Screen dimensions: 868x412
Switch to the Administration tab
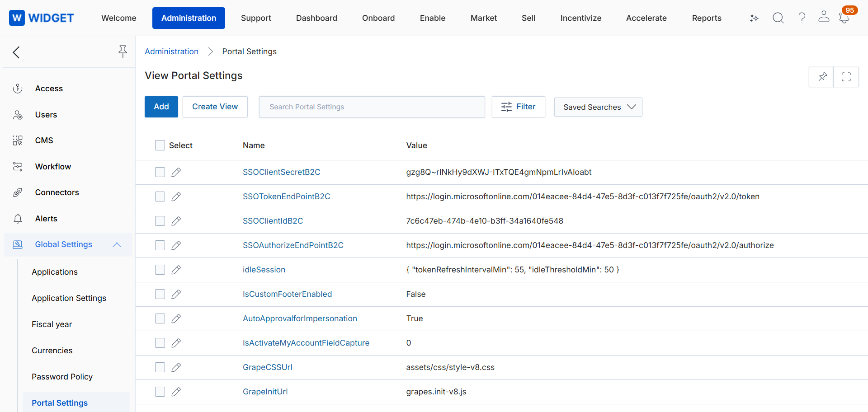[x=189, y=18]
